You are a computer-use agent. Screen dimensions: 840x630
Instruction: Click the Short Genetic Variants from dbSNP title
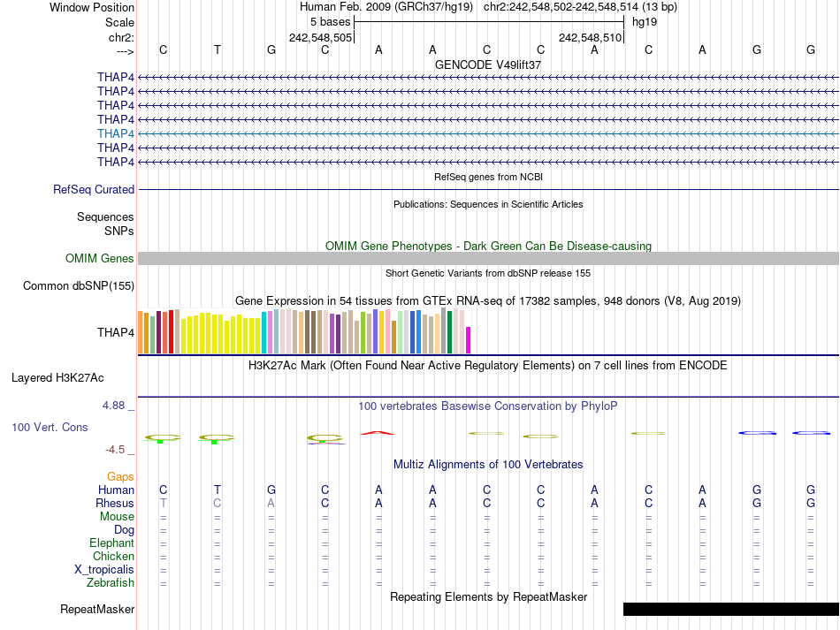(x=488, y=273)
